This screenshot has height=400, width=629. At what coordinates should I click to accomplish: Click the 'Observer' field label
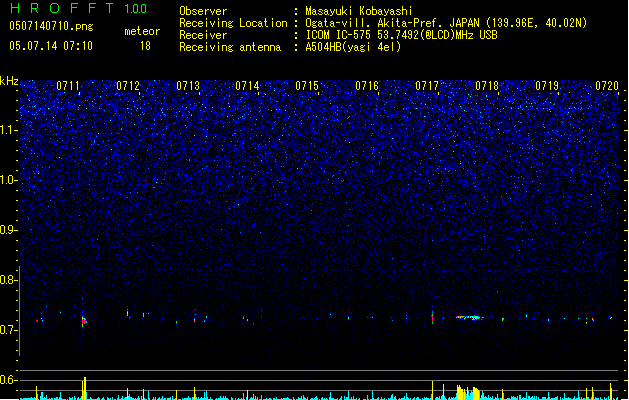(203, 11)
